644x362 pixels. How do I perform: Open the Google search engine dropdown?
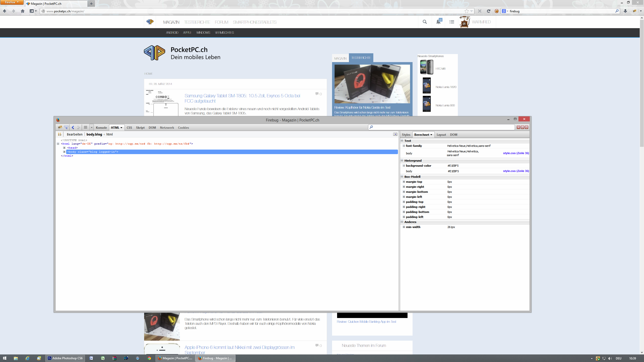(x=505, y=11)
